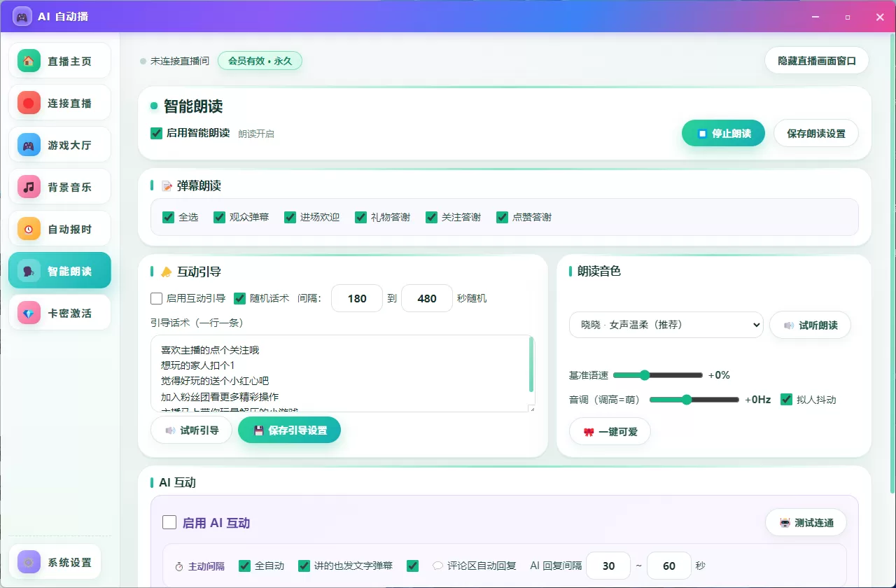Click 保存朗读设置 button

tap(816, 133)
